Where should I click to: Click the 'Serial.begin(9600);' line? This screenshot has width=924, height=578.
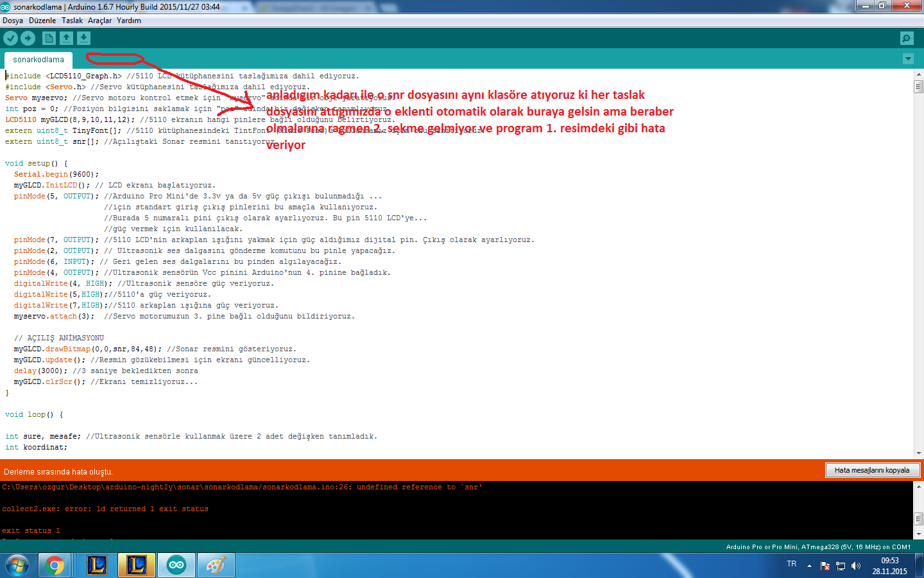coord(56,174)
